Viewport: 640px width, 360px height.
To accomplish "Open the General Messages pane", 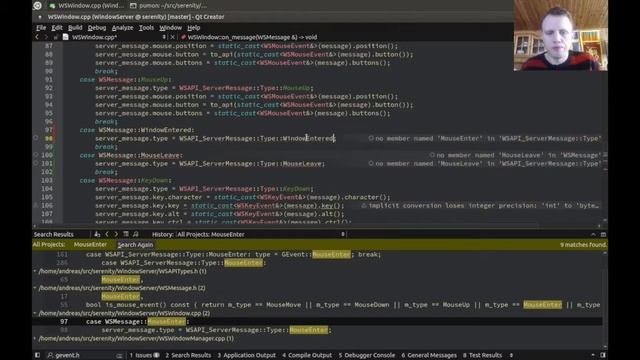I will 429,355.
